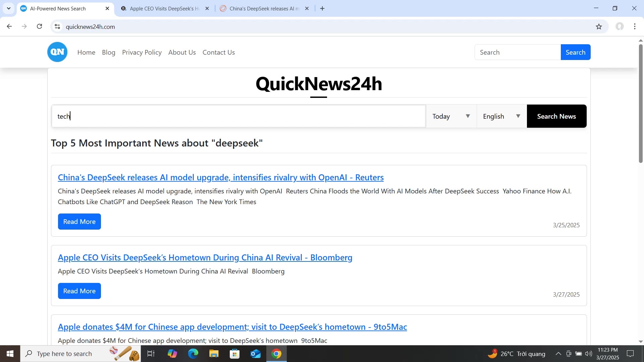Image resolution: width=644 pixels, height=362 pixels.
Task: Open Outlook from the taskbar
Action: point(256,354)
